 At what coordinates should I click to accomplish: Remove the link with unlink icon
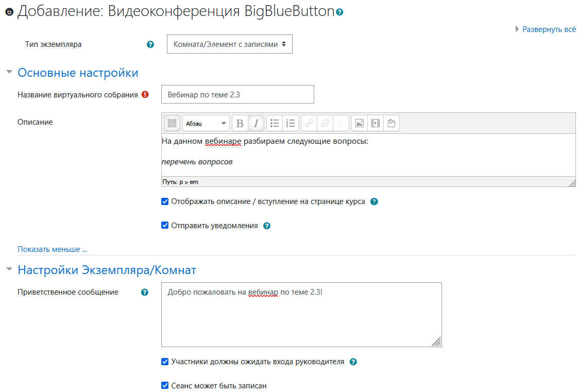[325, 123]
